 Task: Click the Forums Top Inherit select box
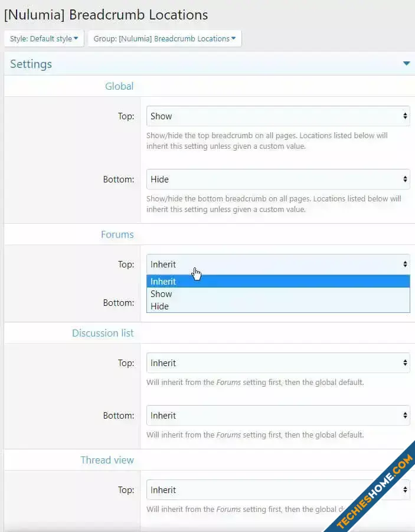click(x=278, y=265)
